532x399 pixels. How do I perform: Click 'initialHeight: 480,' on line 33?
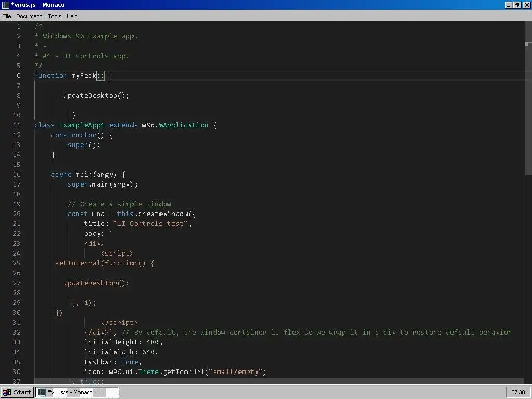point(123,342)
